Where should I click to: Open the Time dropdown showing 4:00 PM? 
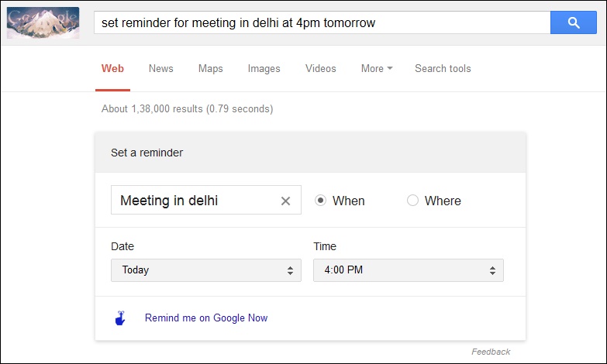coord(409,270)
